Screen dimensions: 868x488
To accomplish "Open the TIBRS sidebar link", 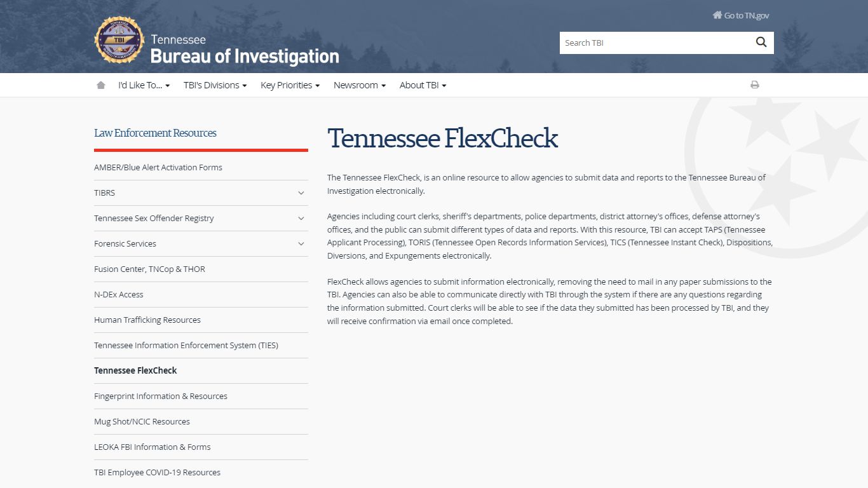I will pos(104,193).
